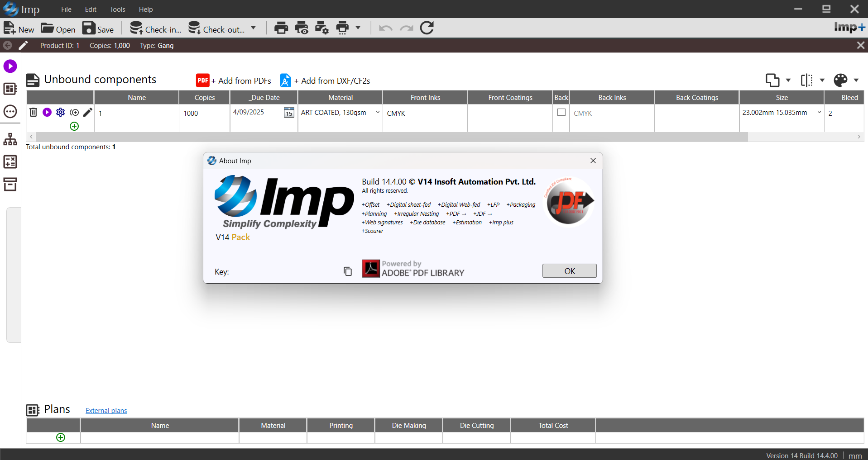Click OK in About Imp dialog
868x460 pixels.
570,271
